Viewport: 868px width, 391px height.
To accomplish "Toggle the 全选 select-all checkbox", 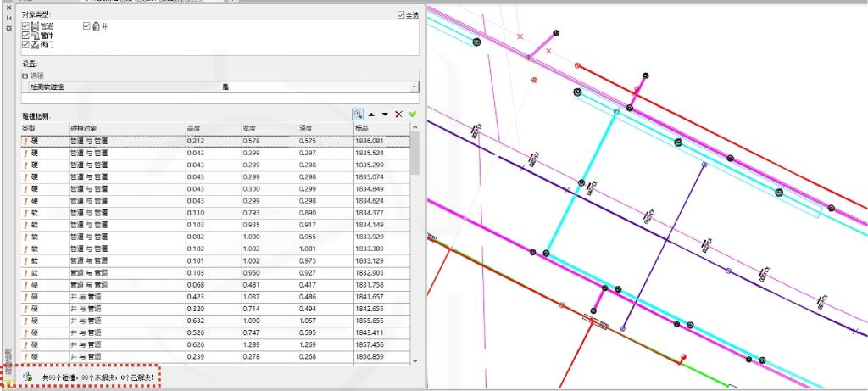I will click(x=401, y=15).
